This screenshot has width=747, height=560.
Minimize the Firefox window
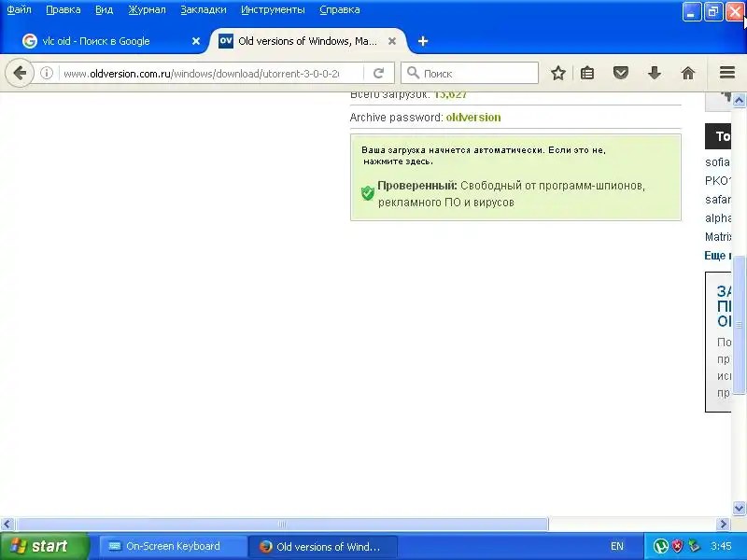pyautogui.click(x=691, y=12)
